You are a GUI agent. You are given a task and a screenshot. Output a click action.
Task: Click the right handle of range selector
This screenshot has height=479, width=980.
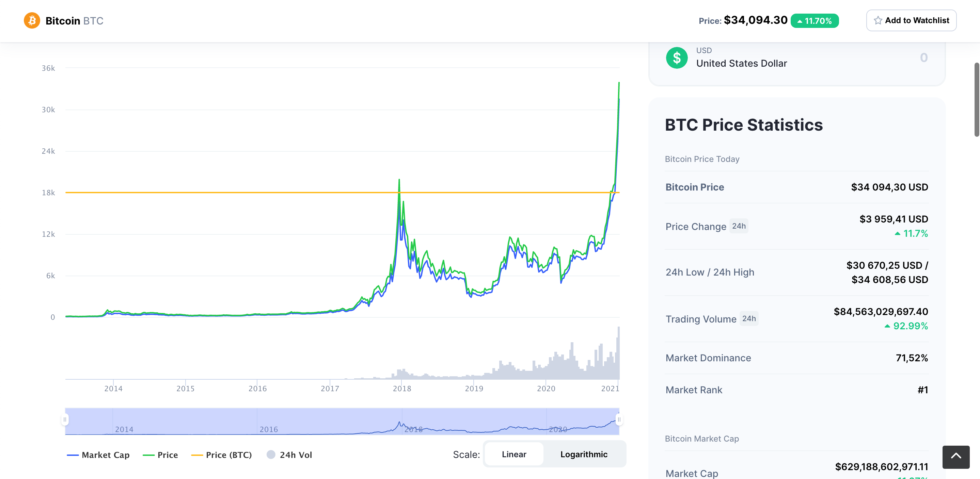point(619,419)
